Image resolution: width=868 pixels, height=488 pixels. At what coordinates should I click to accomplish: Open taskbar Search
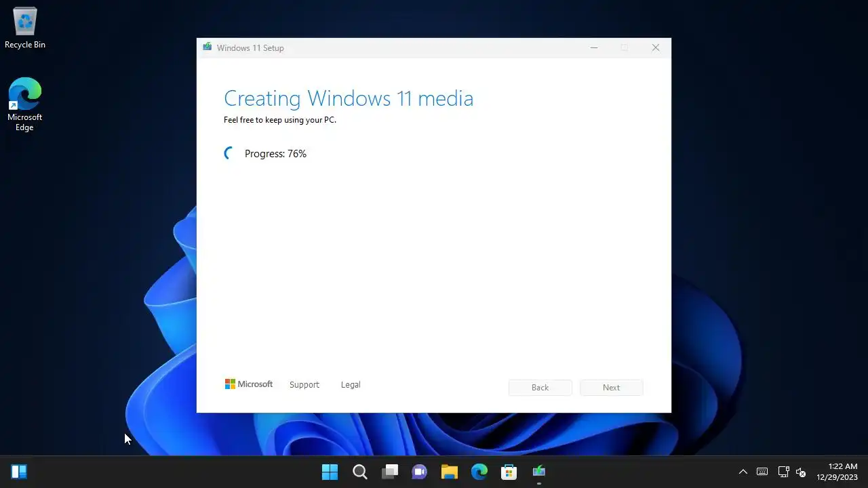pyautogui.click(x=360, y=472)
